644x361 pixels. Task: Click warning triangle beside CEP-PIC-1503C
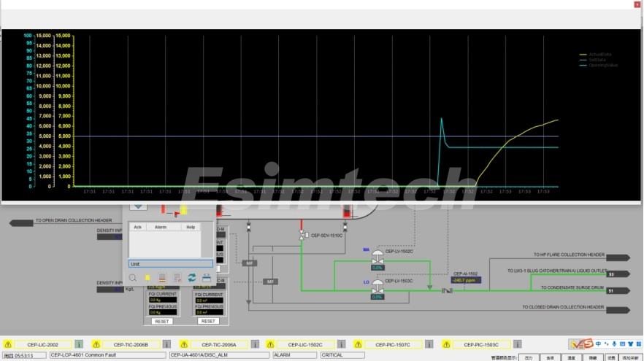coord(446,344)
